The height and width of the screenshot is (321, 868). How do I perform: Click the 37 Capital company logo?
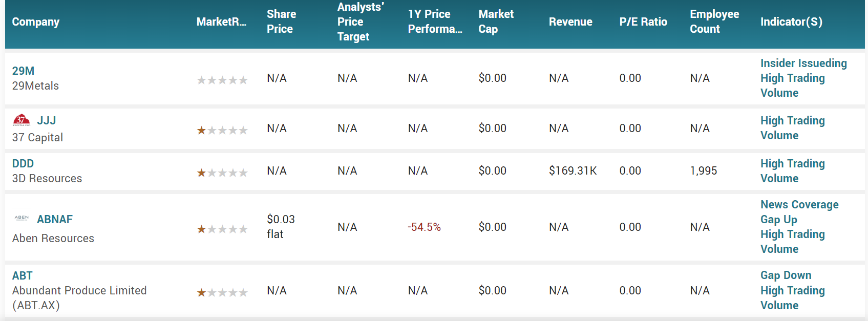(x=22, y=120)
